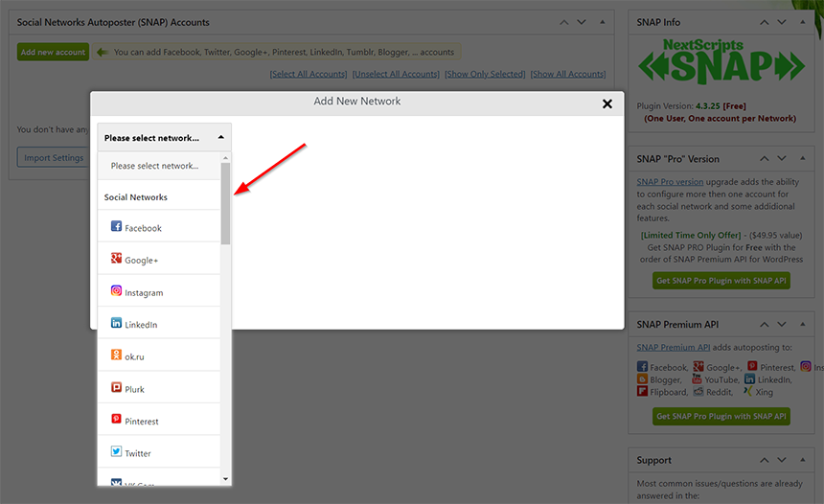Move SNAP Premium API panel down

point(782,324)
